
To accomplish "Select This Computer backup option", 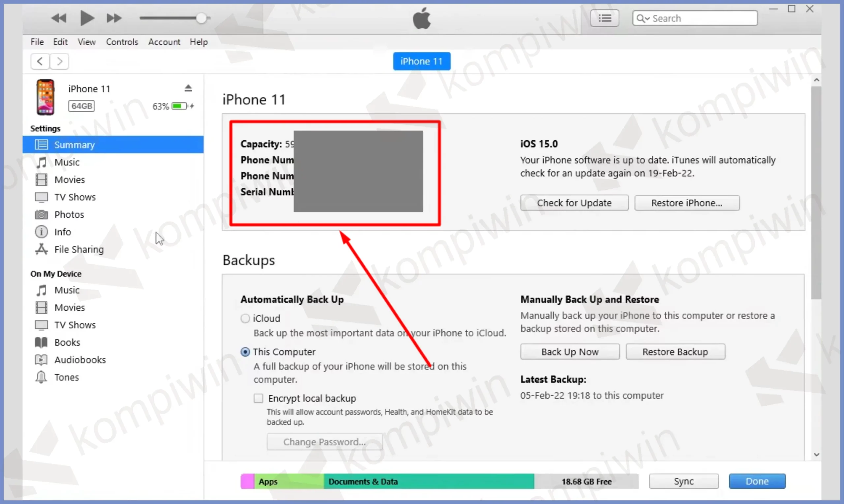I will click(x=245, y=352).
